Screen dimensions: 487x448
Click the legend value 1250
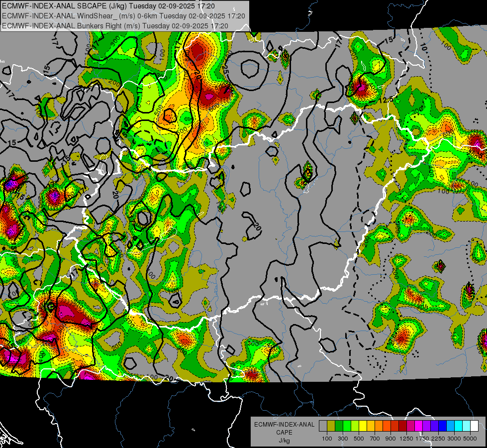406,439
